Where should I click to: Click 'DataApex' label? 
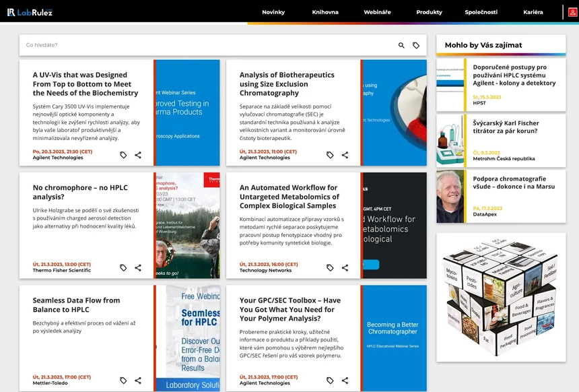coord(485,215)
